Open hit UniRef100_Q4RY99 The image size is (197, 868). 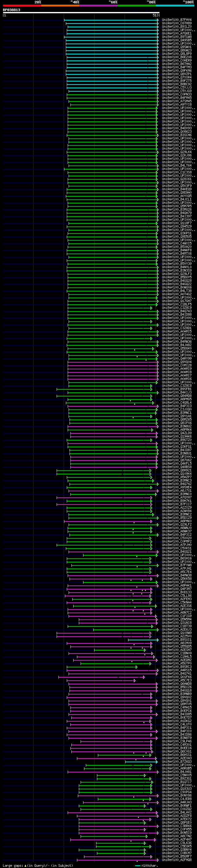177,358
